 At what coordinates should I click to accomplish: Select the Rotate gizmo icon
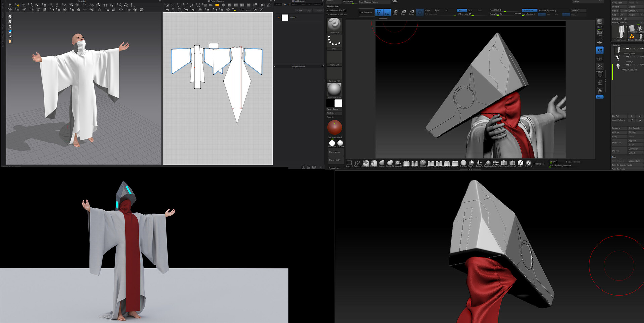point(412,12)
